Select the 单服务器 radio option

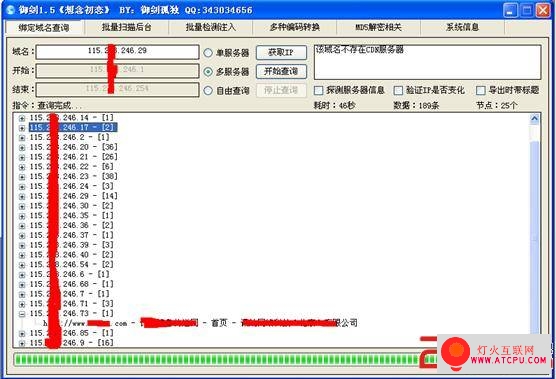(x=208, y=53)
